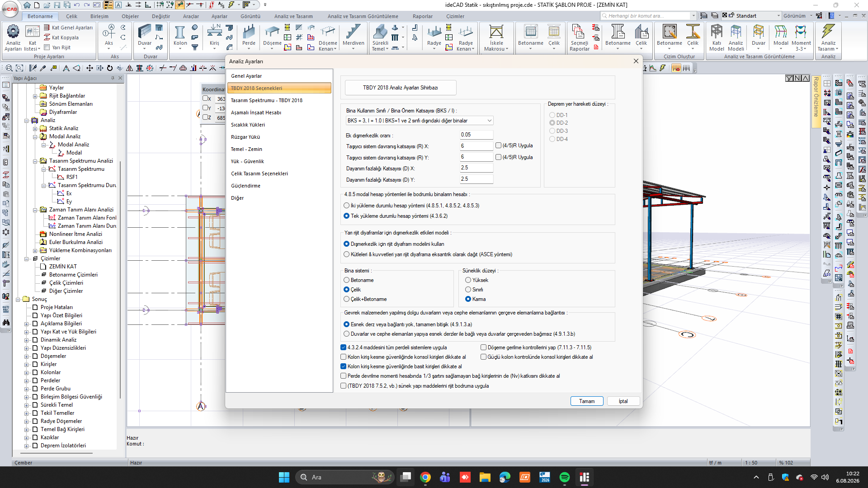The image size is (868, 488).
Task: Close the Analiz Ayarları dialog
Action: (636, 61)
